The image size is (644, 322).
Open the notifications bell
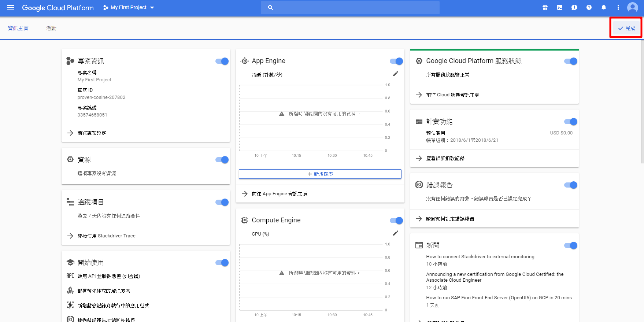pos(604,7)
